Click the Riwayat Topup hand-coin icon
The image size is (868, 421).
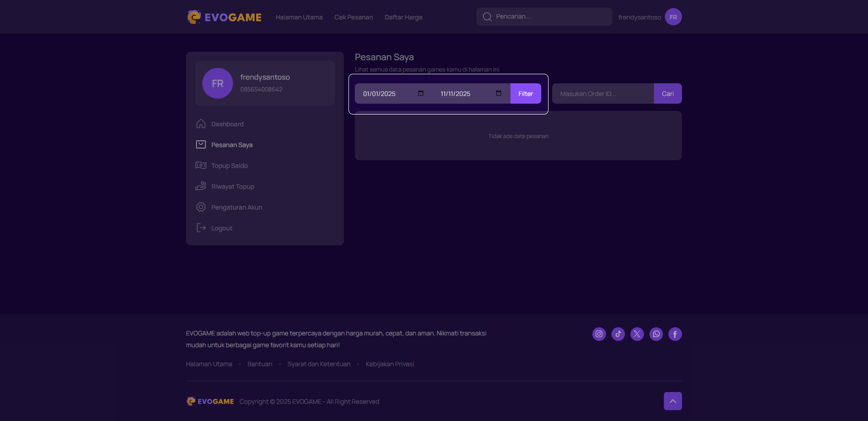pos(201,186)
